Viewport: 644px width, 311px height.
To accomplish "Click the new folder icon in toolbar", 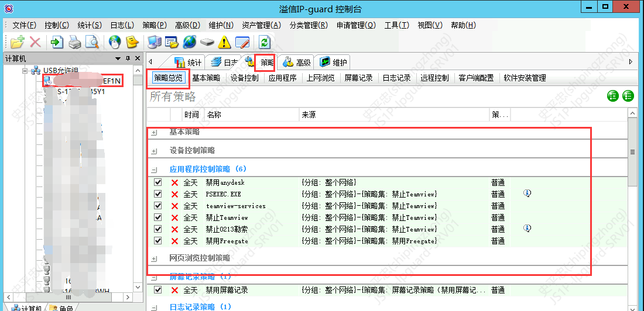I will [18, 42].
